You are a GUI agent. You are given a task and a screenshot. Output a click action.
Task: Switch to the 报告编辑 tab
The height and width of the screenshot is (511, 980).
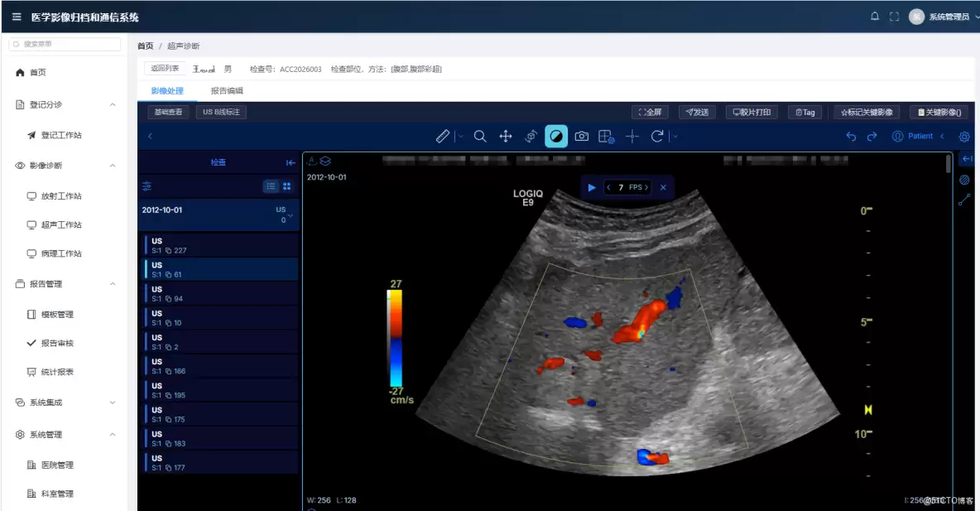[227, 91]
